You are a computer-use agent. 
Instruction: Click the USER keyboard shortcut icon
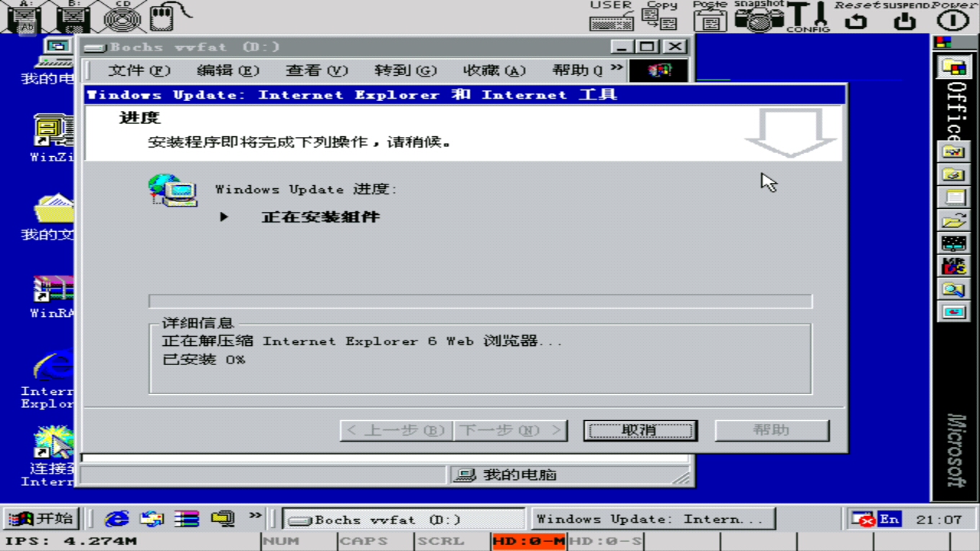click(612, 17)
